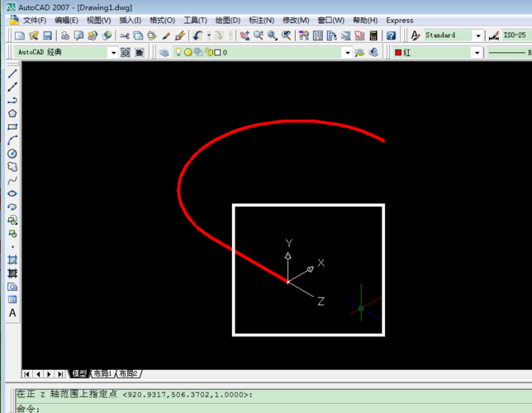Select the Point tool
This screenshot has width=532, height=413.
(12, 247)
